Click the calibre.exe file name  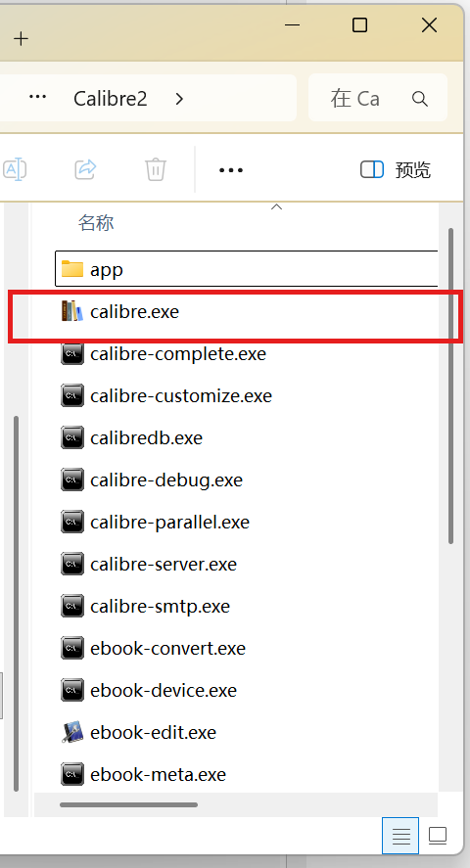pyautogui.click(x=134, y=311)
